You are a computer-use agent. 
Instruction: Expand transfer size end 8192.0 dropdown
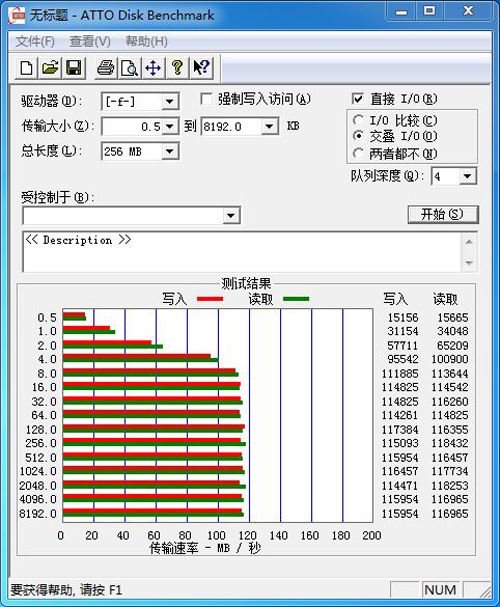(x=270, y=127)
